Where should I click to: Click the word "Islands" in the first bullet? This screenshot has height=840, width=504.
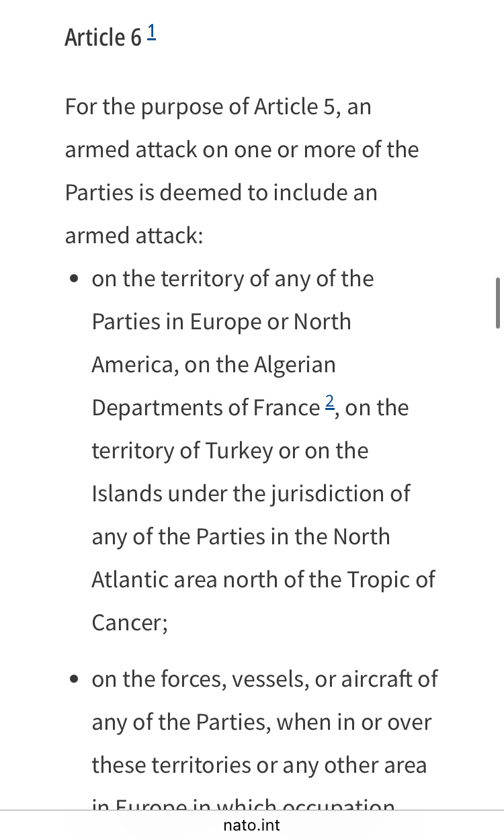point(126,494)
